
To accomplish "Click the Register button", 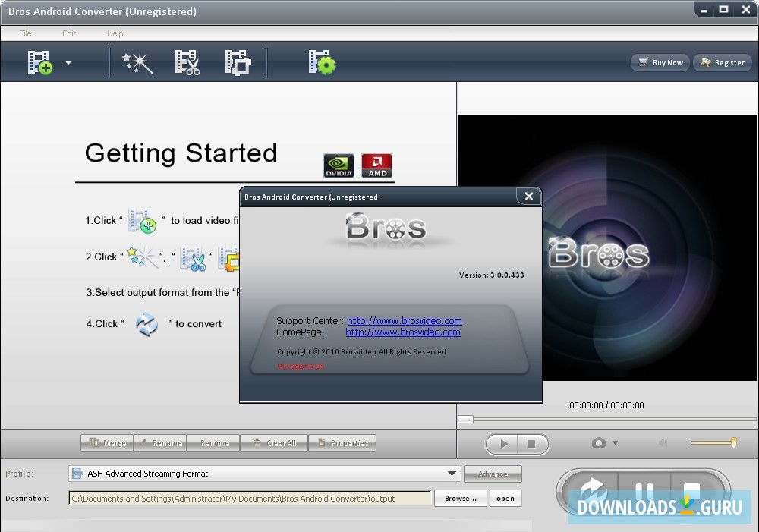I will [723, 62].
